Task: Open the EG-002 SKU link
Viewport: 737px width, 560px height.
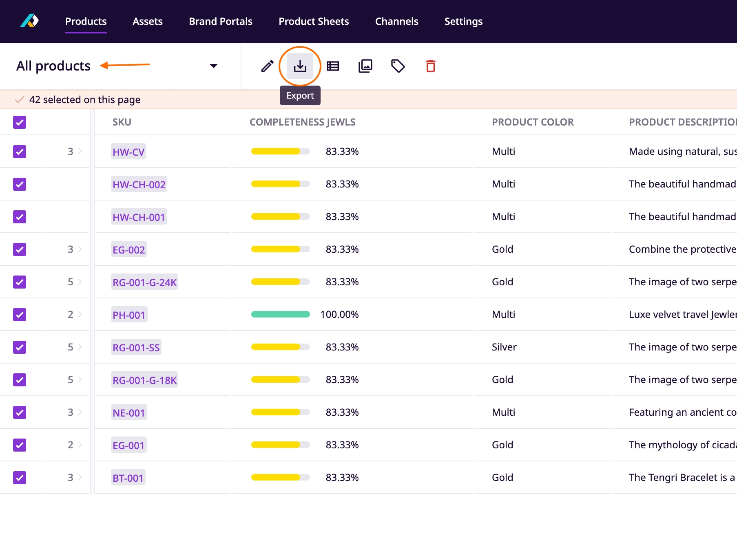Action: click(129, 249)
